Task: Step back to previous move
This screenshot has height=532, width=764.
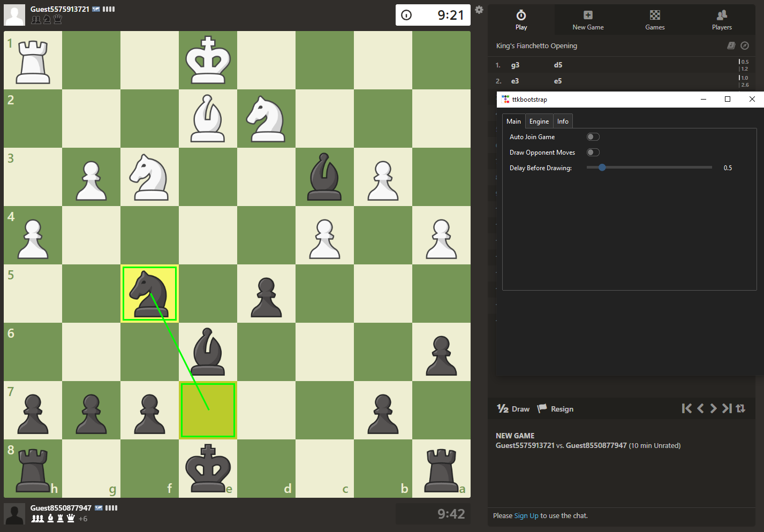Action: (x=700, y=408)
